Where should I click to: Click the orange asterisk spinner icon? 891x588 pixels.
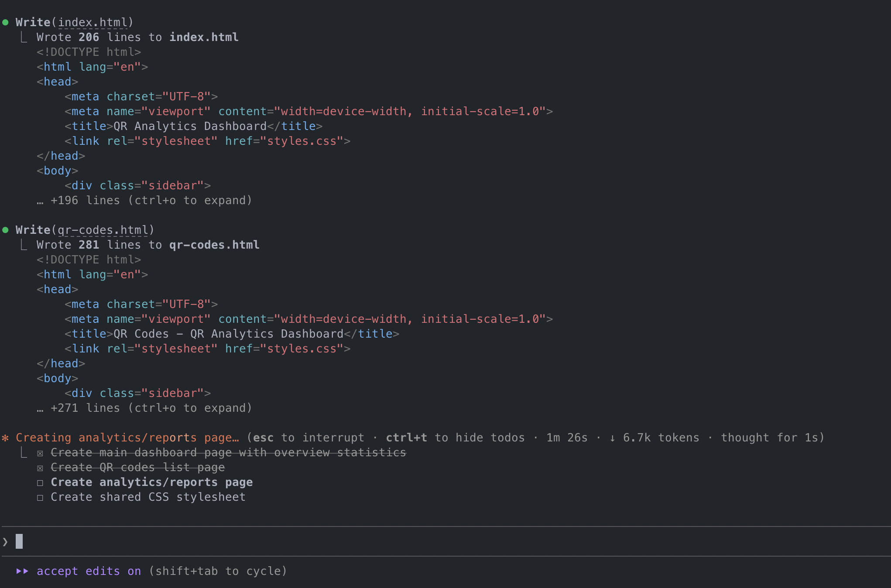[6, 438]
